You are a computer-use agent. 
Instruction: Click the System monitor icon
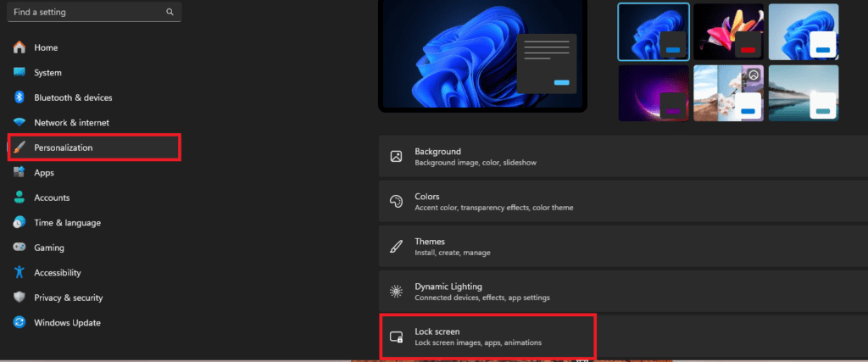coord(19,73)
